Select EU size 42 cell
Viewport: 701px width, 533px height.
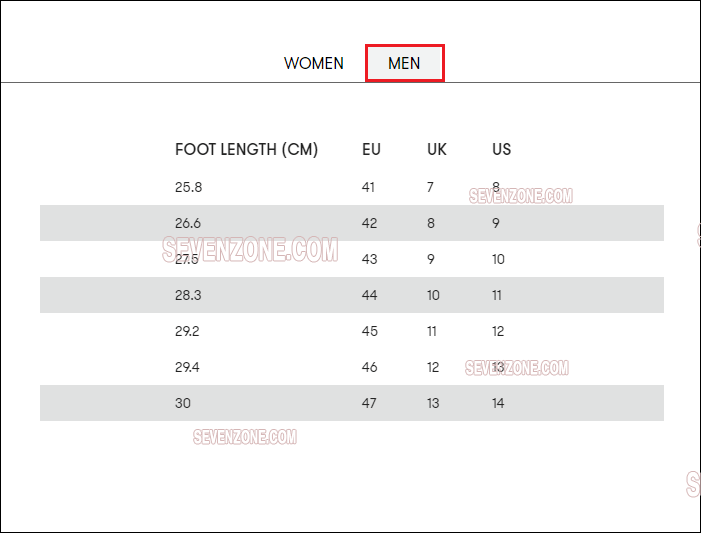point(369,223)
